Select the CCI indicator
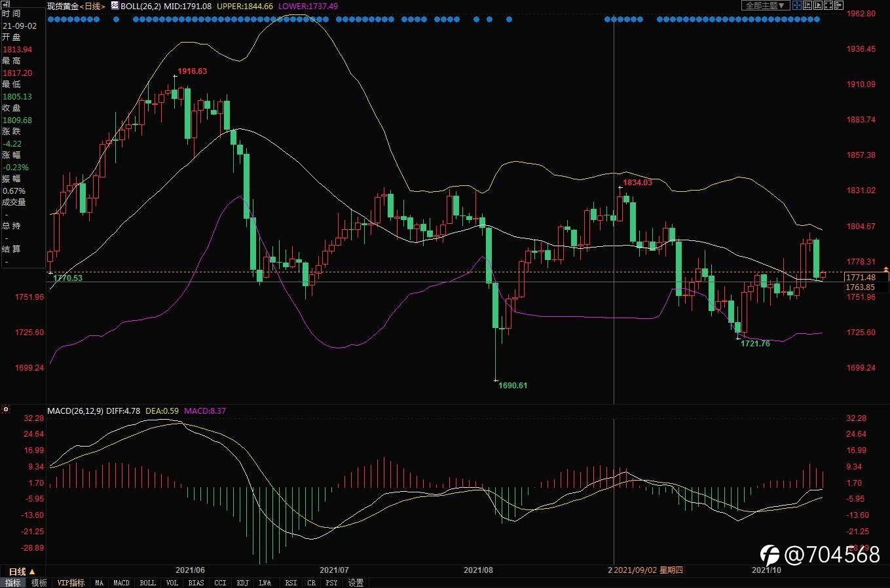 tap(220, 583)
